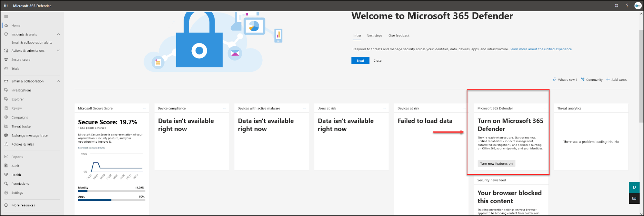Collapse the Email & collaboration chevron
Screen dimensions: 644x216
(58, 81)
